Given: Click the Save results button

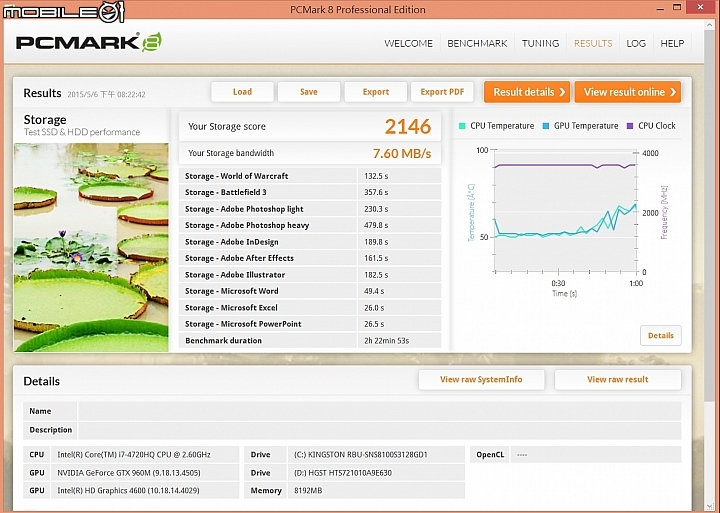Looking at the screenshot, I should pyautogui.click(x=309, y=92).
